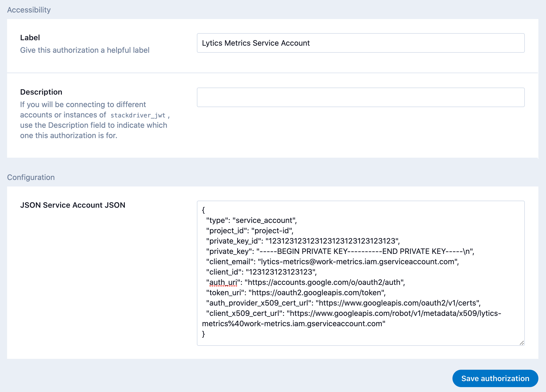Focus the empty Description input field
The height and width of the screenshot is (392, 546).
[x=361, y=97]
